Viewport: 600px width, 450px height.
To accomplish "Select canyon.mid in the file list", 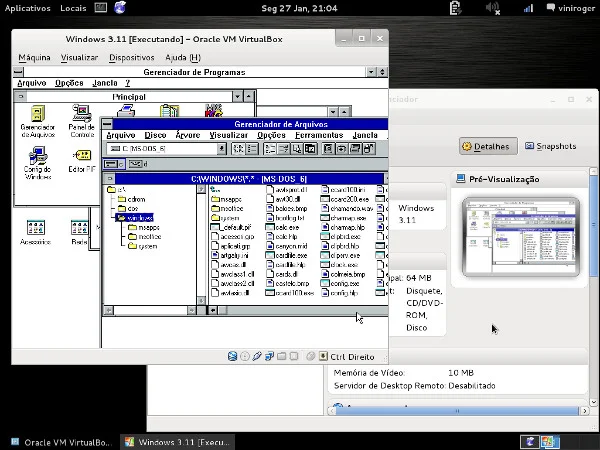I will (x=287, y=246).
